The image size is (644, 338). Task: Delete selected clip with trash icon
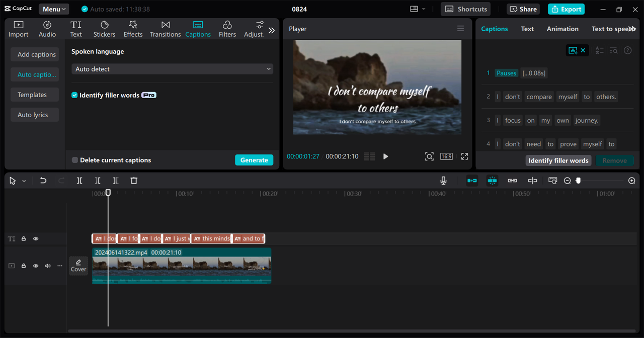(x=134, y=181)
